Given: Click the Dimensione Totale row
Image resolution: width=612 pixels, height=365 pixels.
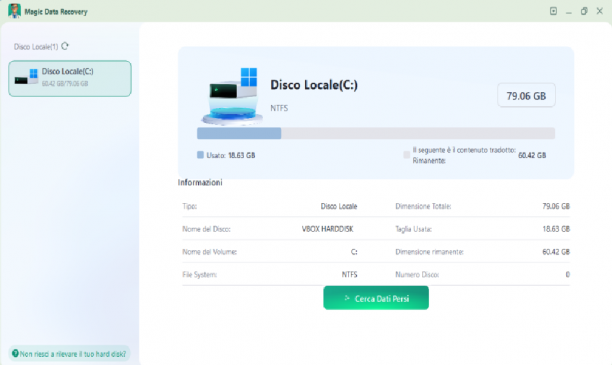Looking at the screenshot, I should [482, 206].
